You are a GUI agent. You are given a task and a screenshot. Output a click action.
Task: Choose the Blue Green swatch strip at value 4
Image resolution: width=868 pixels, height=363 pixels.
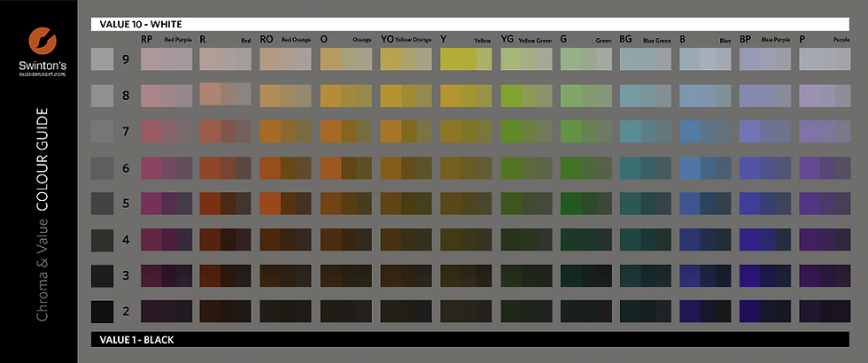pos(646,240)
